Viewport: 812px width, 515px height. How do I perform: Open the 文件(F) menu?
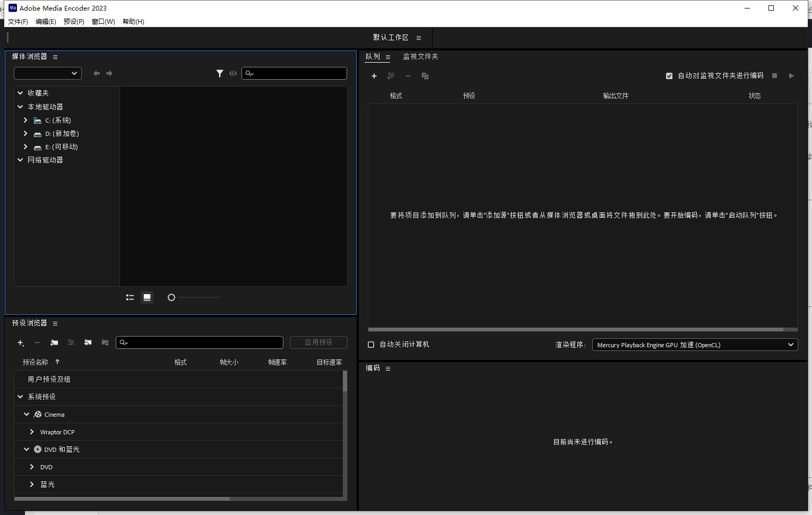18,22
